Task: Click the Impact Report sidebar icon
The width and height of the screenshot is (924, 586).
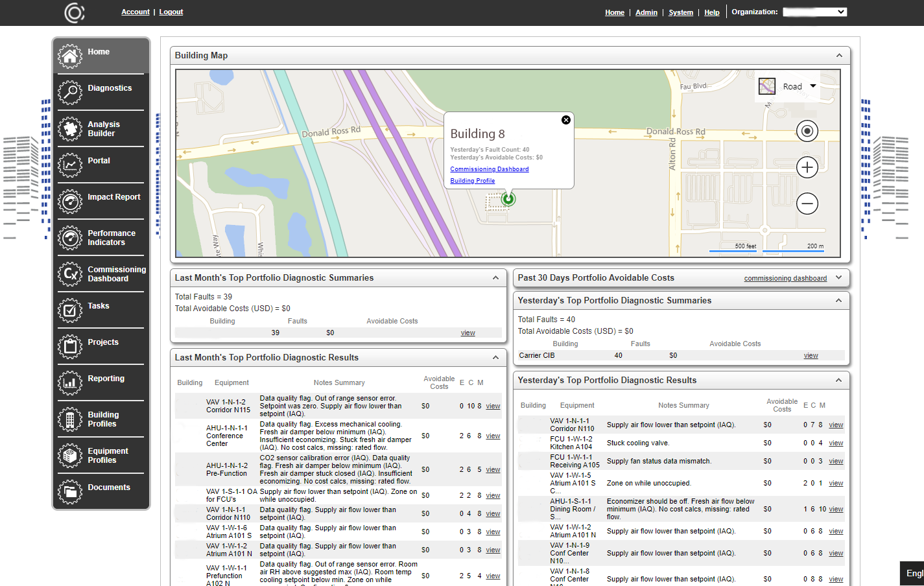Action: point(70,201)
